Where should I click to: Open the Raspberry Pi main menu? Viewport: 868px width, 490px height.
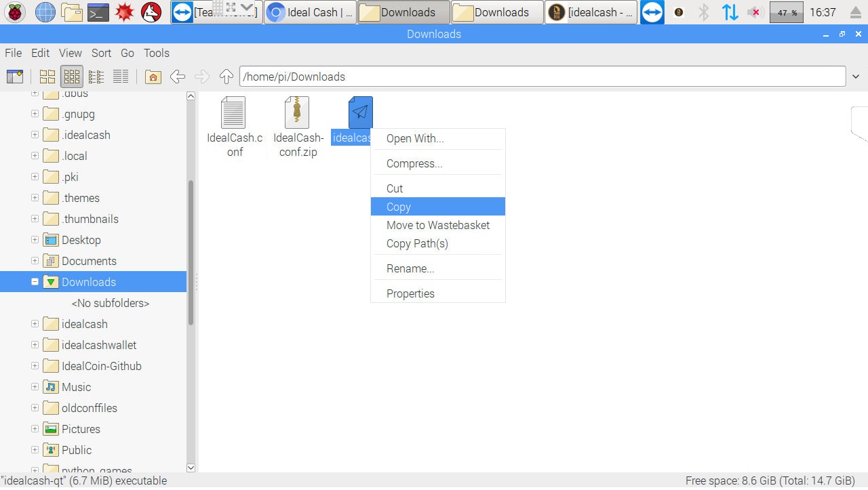point(16,12)
